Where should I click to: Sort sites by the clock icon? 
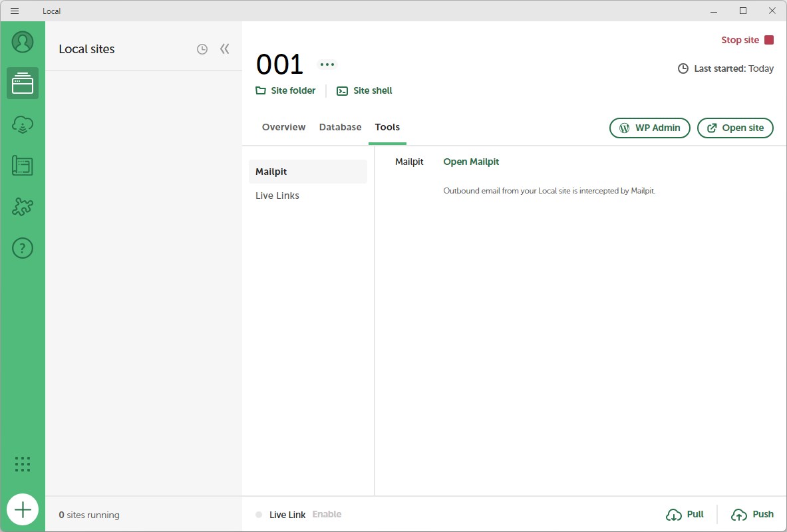(202, 49)
